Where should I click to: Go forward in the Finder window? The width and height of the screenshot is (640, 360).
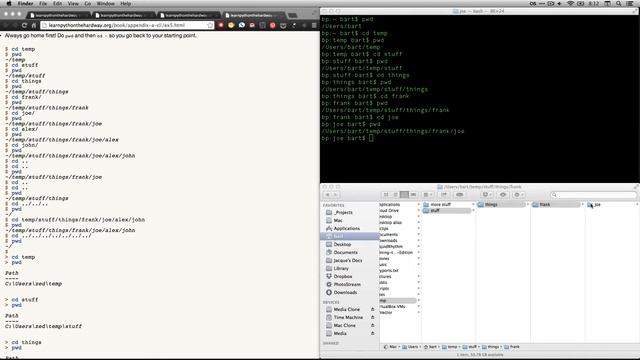336,195
